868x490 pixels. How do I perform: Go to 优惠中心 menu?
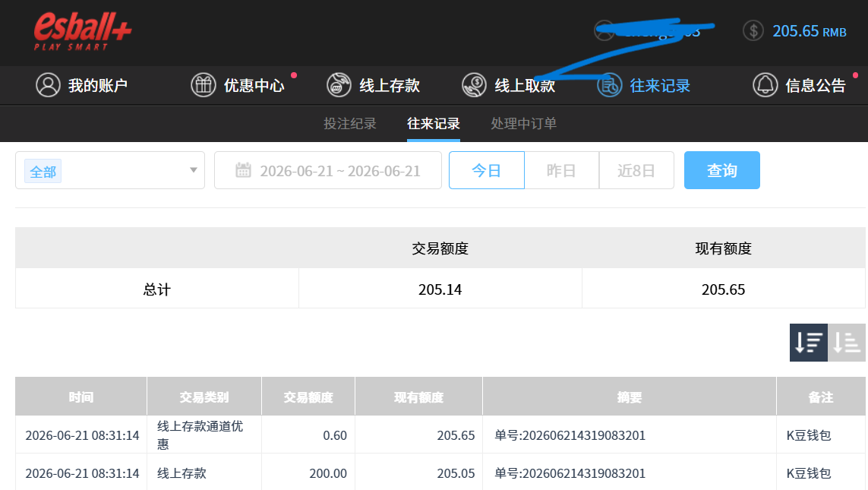[254, 86]
